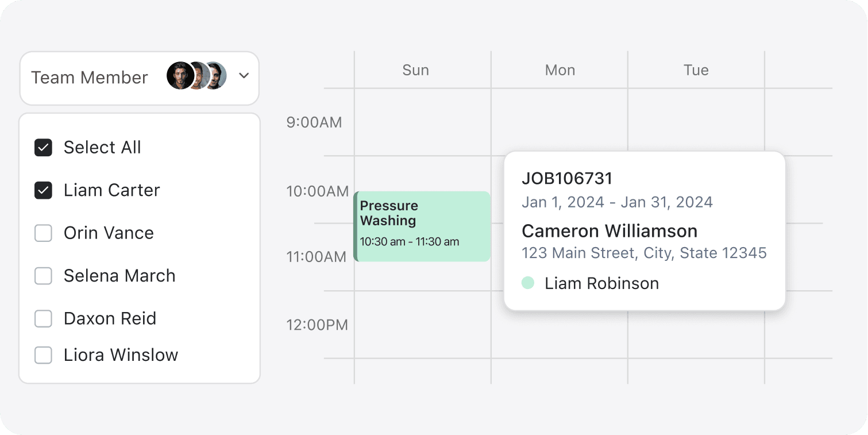Click the 12:00PM time label
The width and height of the screenshot is (868, 435).
pos(317,325)
